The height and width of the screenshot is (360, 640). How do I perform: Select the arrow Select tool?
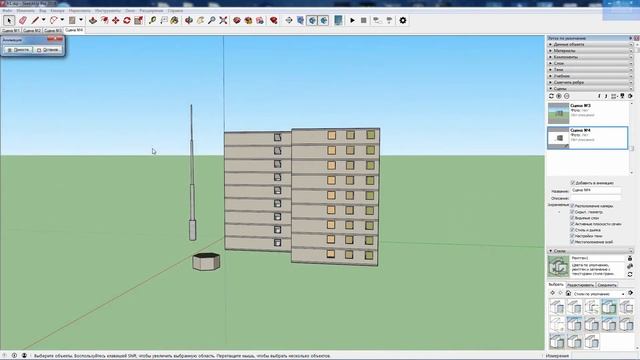pos(9,20)
